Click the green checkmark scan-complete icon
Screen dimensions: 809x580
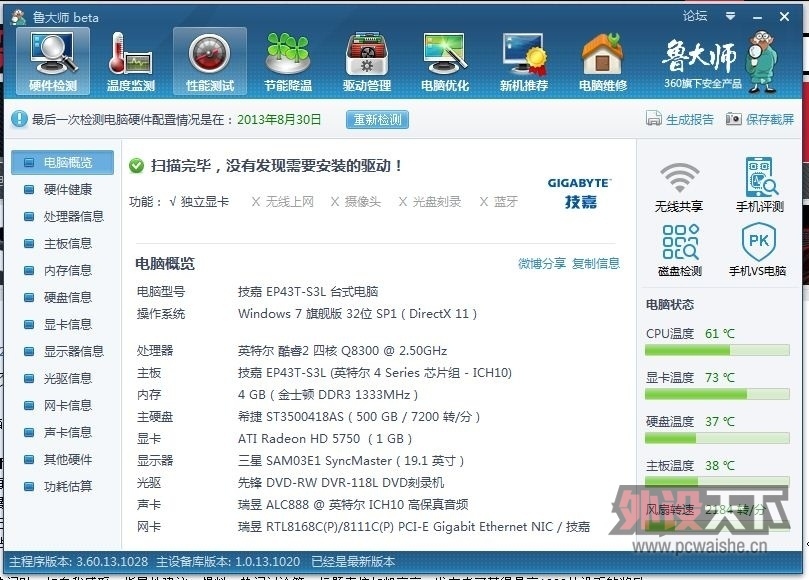click(136, 166)
